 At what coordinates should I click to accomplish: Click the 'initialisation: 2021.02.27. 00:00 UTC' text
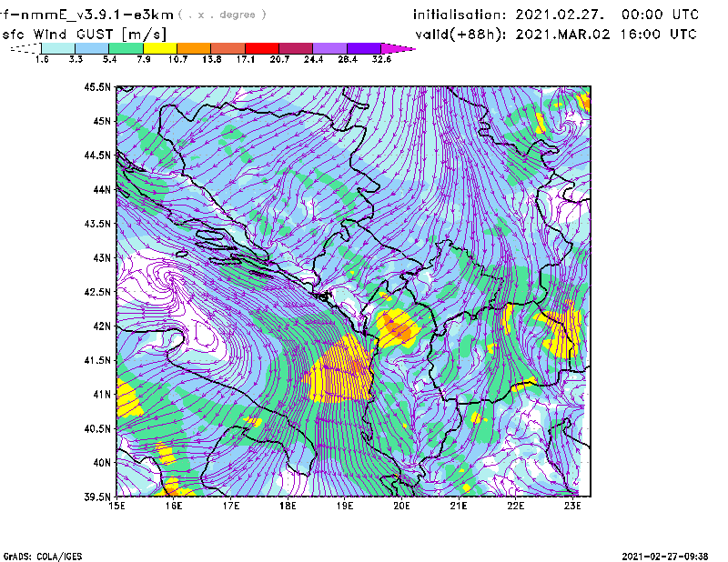point(556,15)
